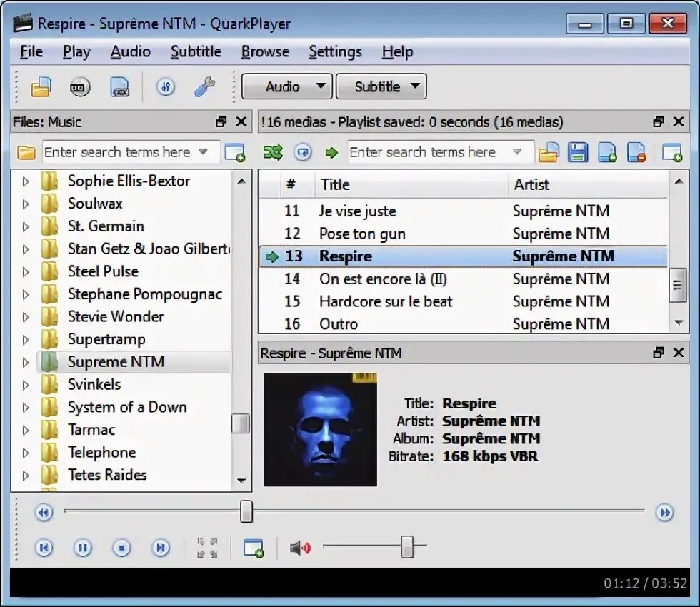
Task: Stop playback with the stop button
Action: 121,547
